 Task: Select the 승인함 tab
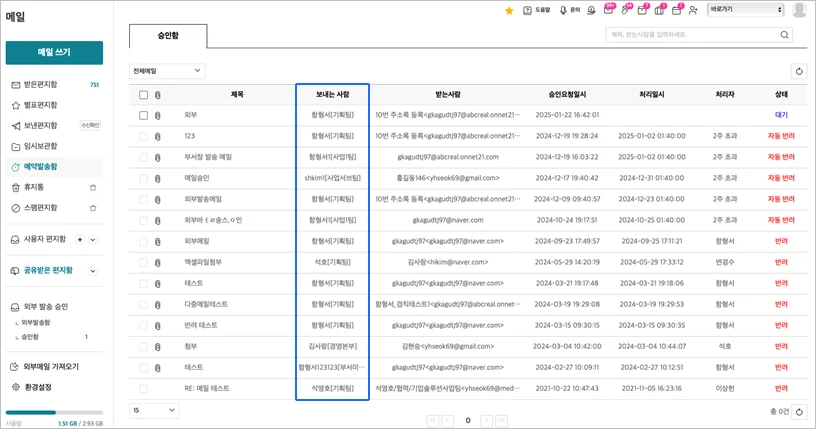tap(168, 35)
